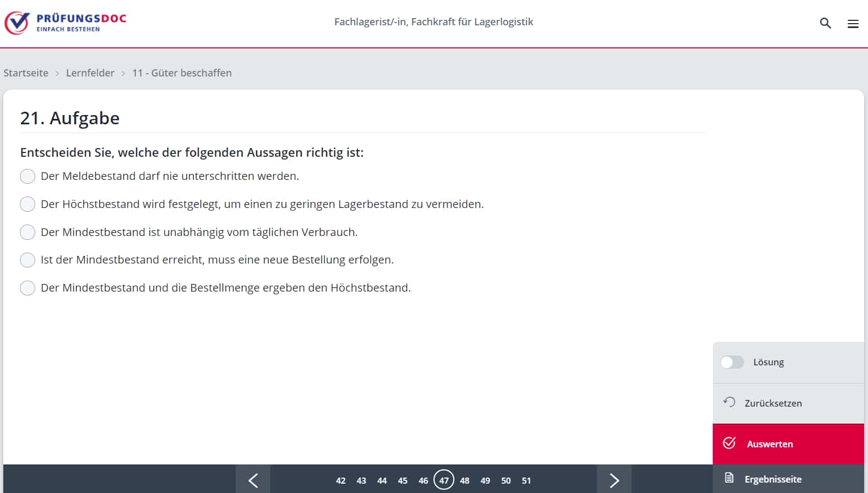Open '11 - Güter beschaffen' breadcrumb
This screenshot has width=868, height=493.
[x=182, y=73]
